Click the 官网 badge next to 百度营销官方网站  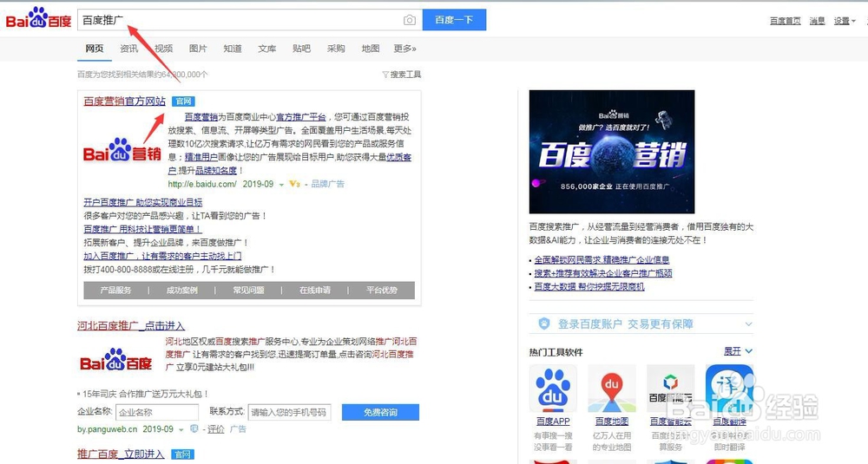pyautogui.click(x=183, y=101)
